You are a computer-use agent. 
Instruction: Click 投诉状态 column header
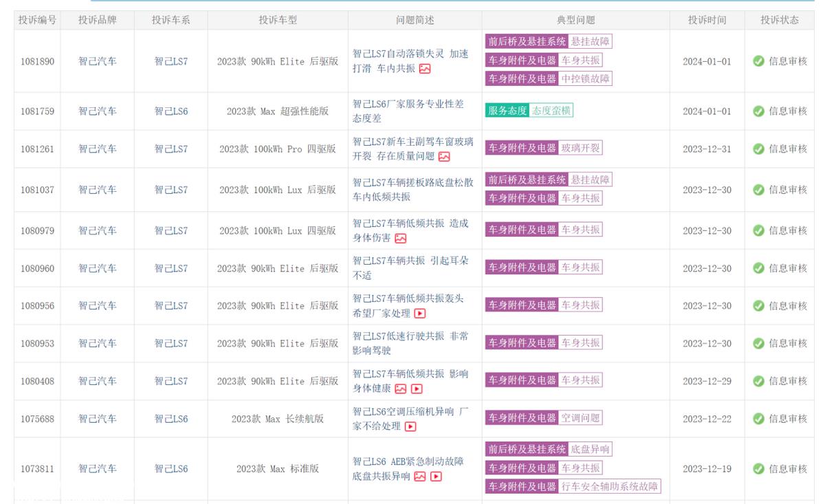tap(780, 21)
